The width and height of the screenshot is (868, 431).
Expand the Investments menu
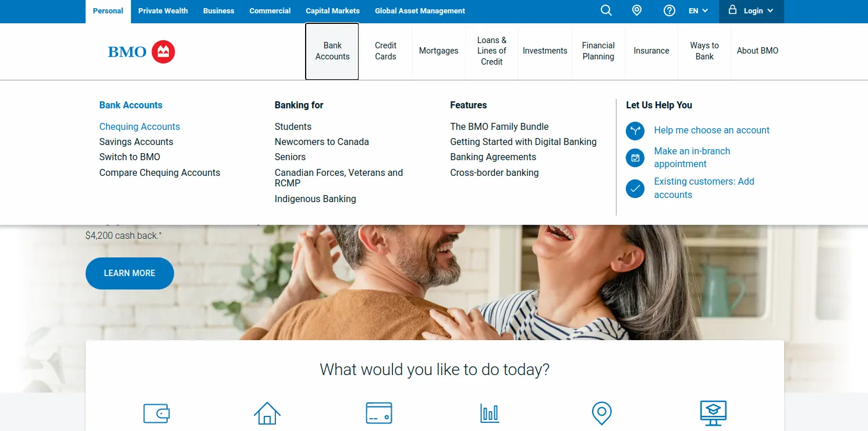(545, 51)
